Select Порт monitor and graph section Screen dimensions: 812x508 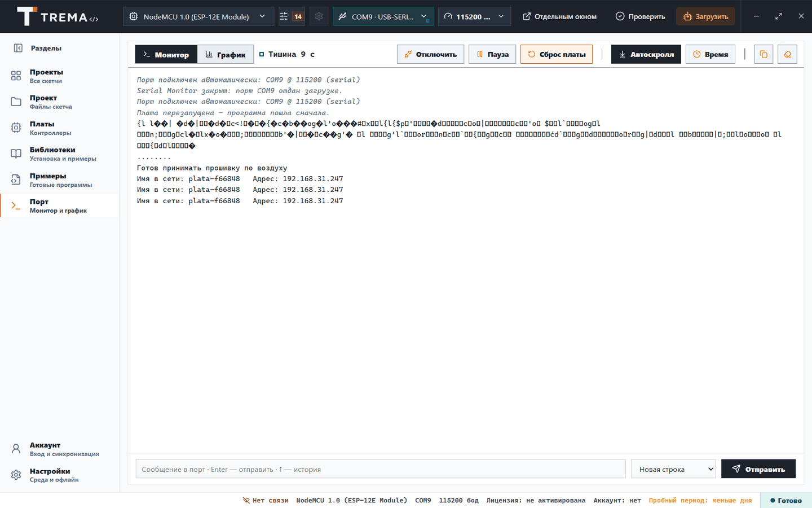coord(59,206)
